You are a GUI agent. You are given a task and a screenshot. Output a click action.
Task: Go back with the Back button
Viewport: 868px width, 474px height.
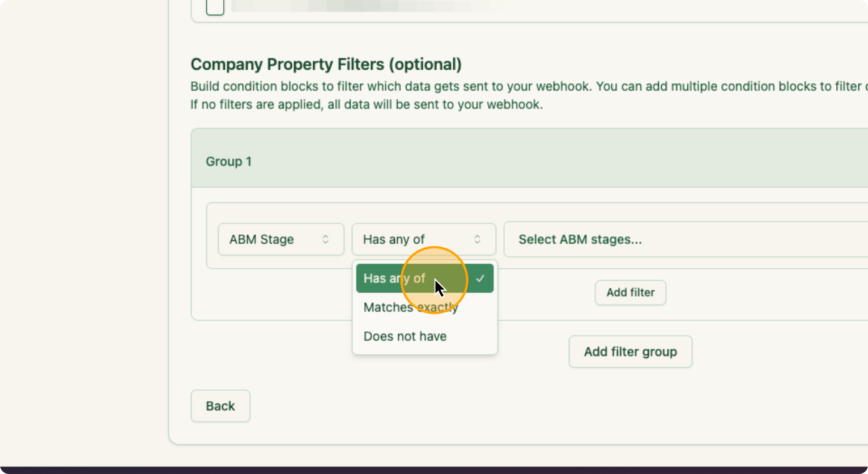coord(220,406)
